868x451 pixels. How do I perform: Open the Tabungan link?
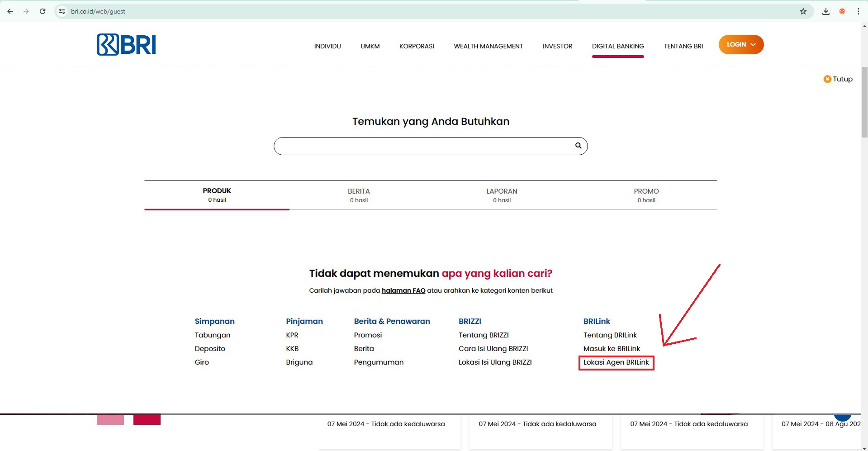[213, 335]
